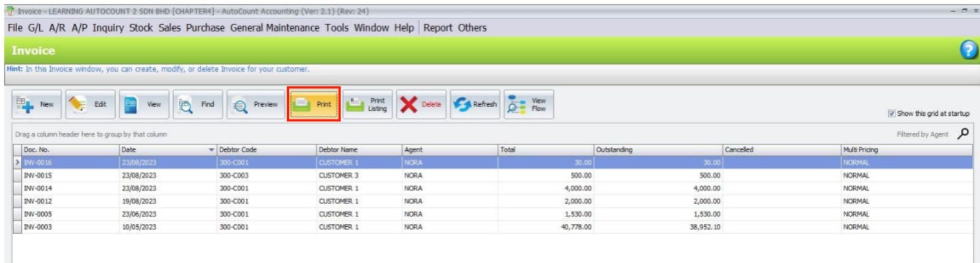
Task: Delete the selected invoice with Delete button
Action: (421, 105)
